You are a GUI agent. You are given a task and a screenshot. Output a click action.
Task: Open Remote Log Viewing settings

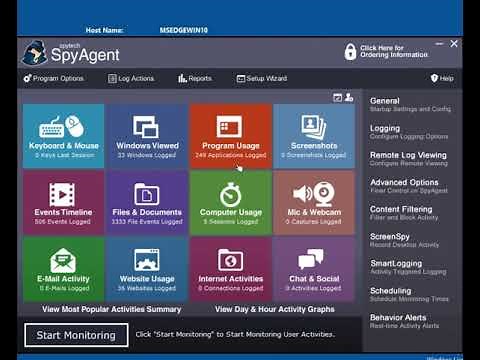(409, 159)
